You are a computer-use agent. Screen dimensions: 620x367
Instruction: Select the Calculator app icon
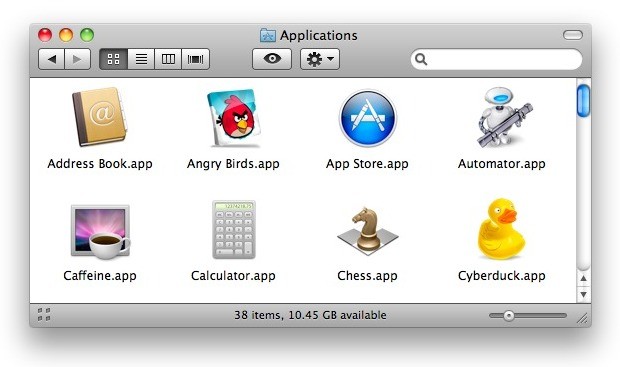[x=234, y=230]
